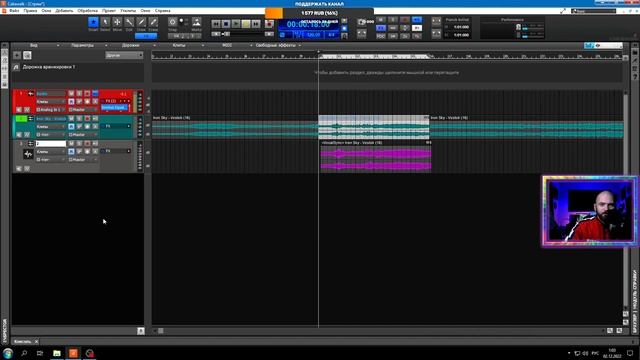Start playback with Play button
Viewport: 640px width, 360px height.
coord(236,24)
